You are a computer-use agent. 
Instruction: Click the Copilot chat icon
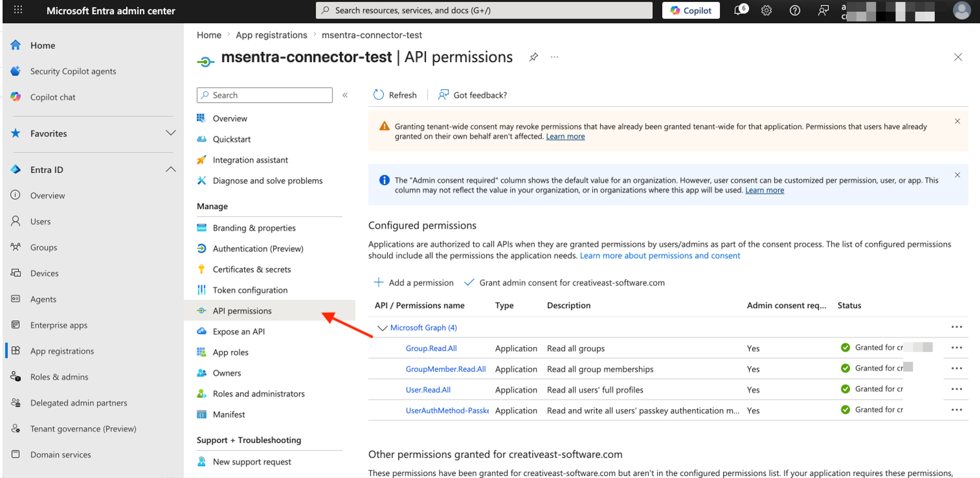16,97
